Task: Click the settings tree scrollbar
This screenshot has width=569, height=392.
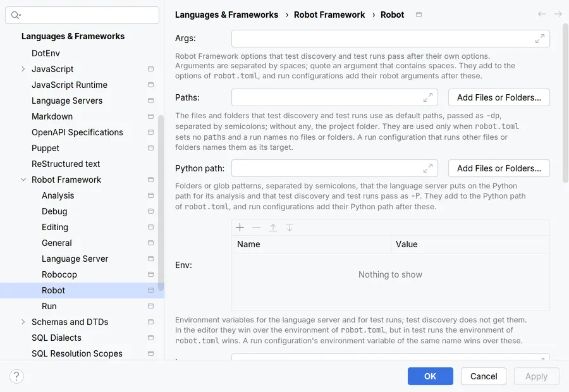Action: click(161, 202)
